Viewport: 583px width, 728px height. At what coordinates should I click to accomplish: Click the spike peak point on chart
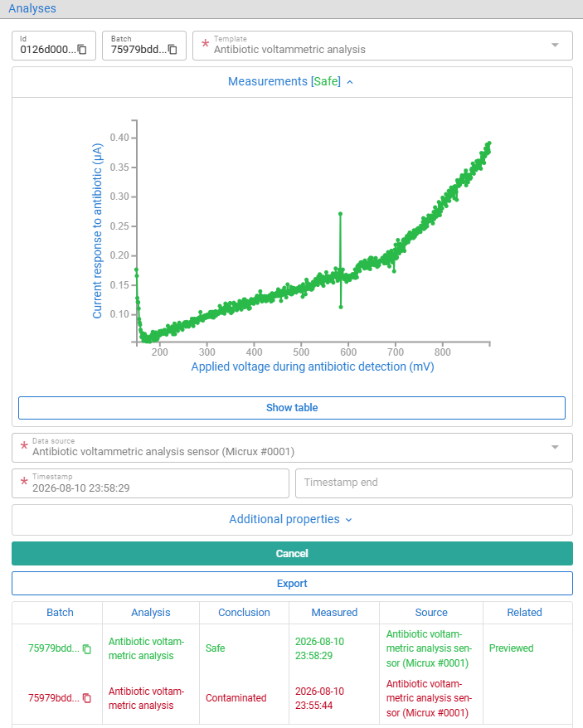pos(341,214)
